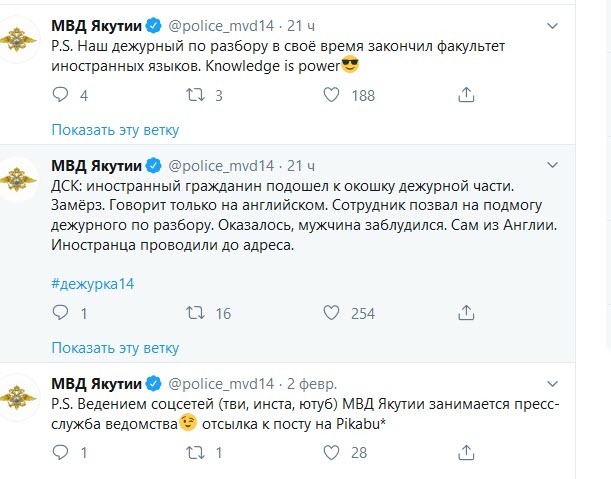Share the #дежурка14 tweet

(465, 313)
